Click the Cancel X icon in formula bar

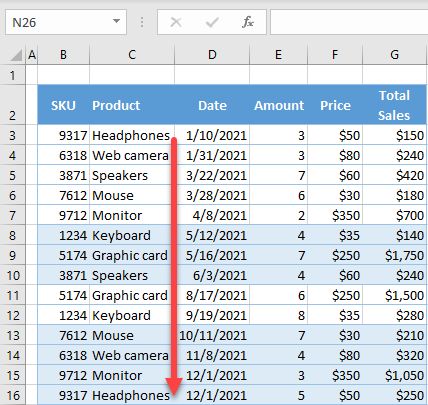click(x=176, y=22)
